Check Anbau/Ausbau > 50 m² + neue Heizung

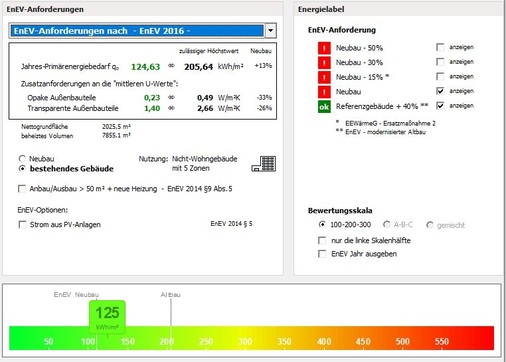22,189
